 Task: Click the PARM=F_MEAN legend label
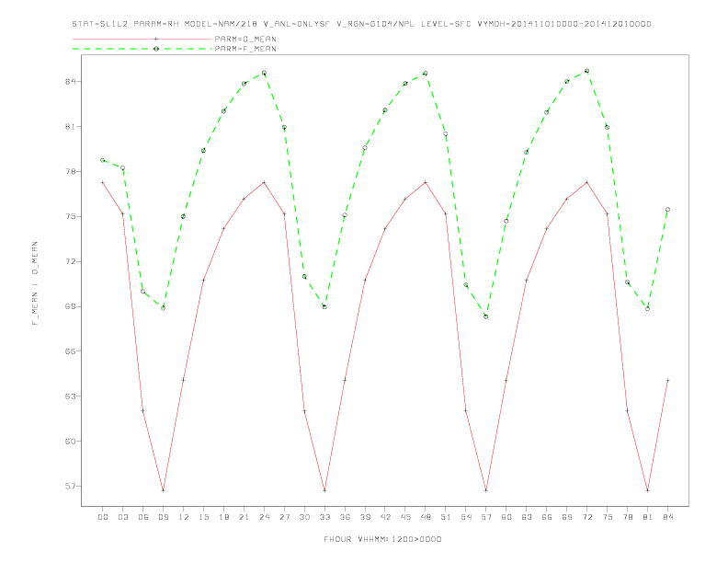click(x=245, y=49)
